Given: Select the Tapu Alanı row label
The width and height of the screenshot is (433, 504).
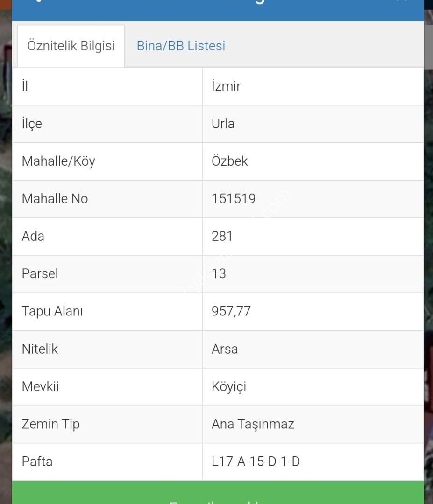Looking at the screenshot, I should click(x=52, y=311).
